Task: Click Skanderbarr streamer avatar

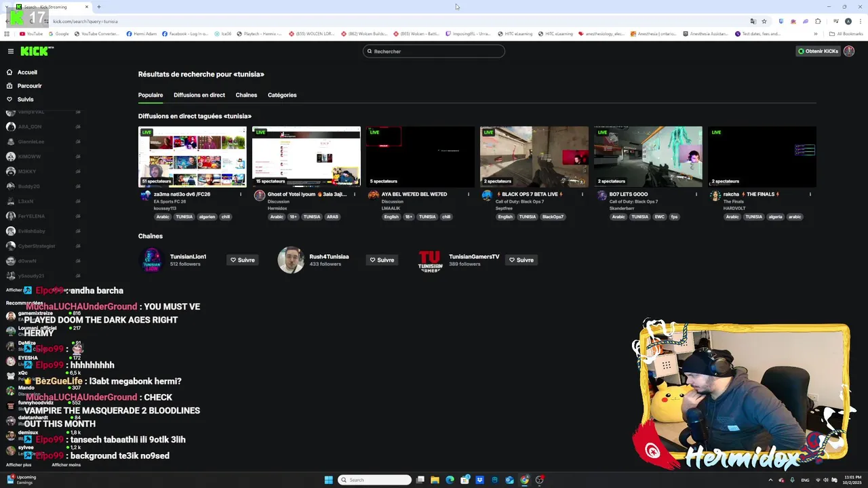Action: coord(601,195)
